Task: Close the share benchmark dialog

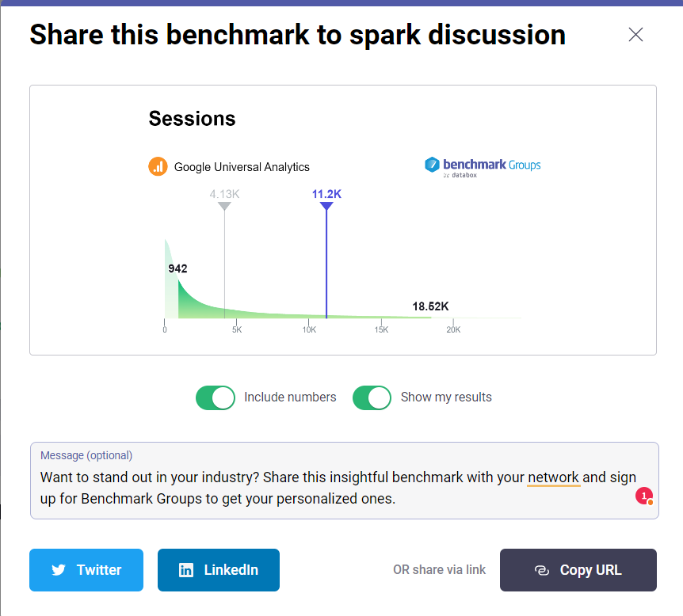Action: 635,35
